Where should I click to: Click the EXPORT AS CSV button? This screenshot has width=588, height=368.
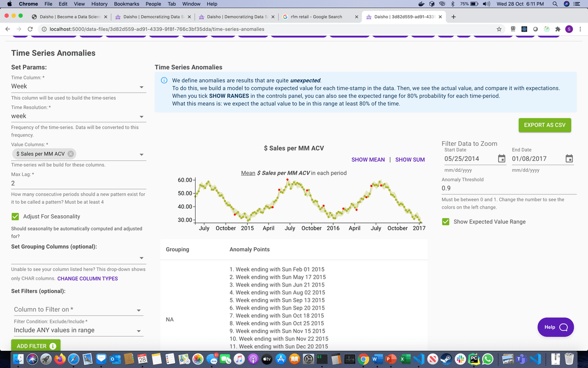(544, 125)
